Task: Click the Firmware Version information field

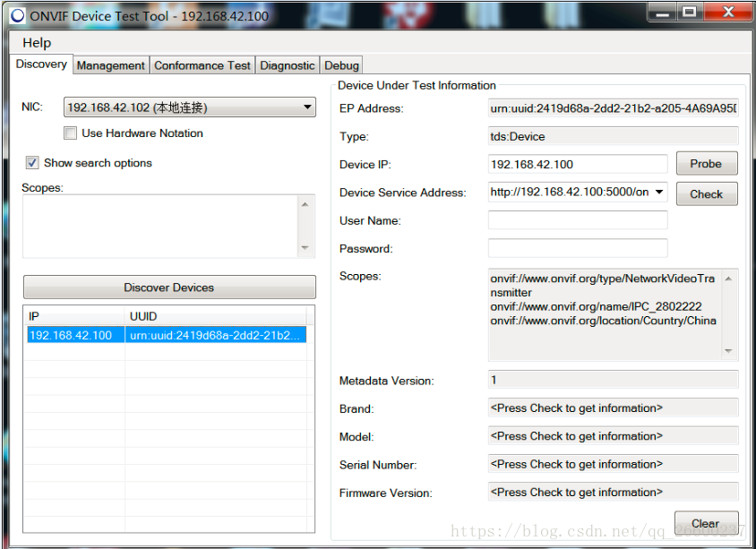Action: (x=613, y=492)
